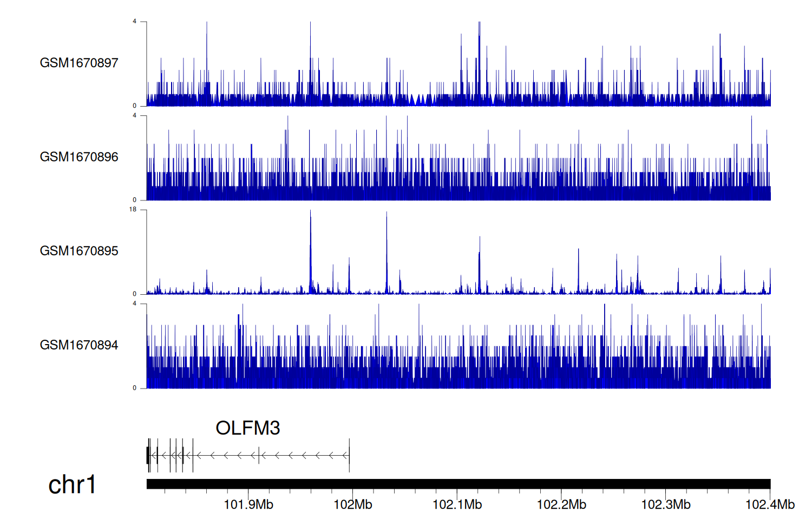Click rightmost exon line of OLFM3 gene
This screenshot has height=531, width=812.
point(349,455)
